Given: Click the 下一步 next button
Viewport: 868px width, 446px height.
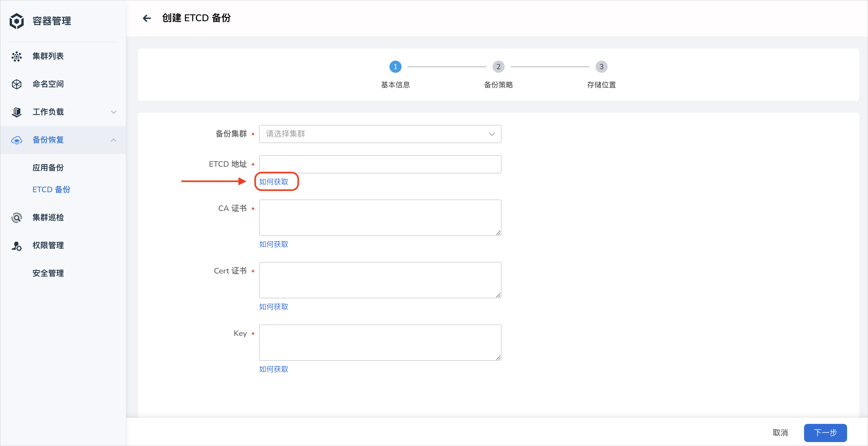Looking at the screenshot, I should click(x=826, y=433).
